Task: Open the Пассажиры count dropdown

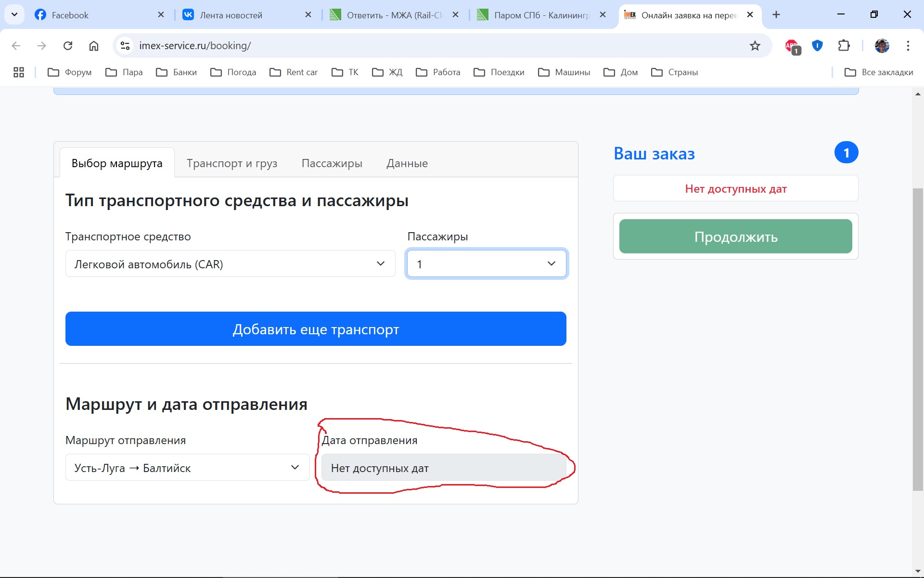Action: [x=487, y=264]
